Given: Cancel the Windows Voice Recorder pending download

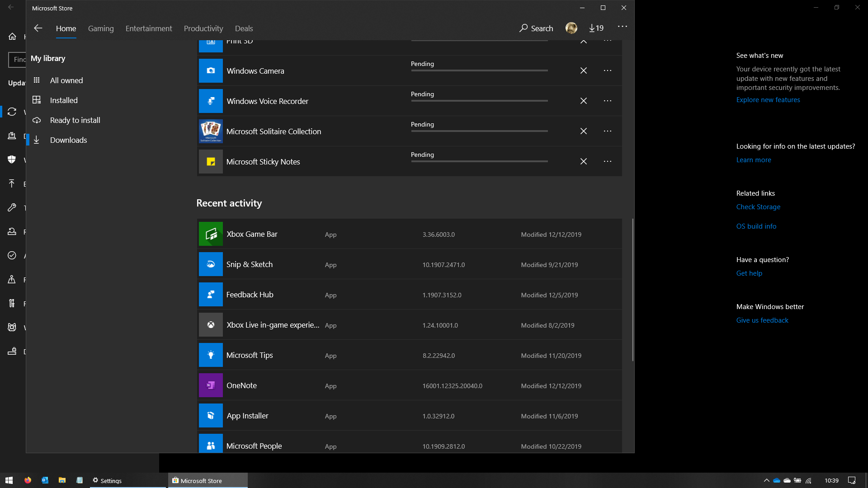Looking at the screenshot, I should 584,101.
